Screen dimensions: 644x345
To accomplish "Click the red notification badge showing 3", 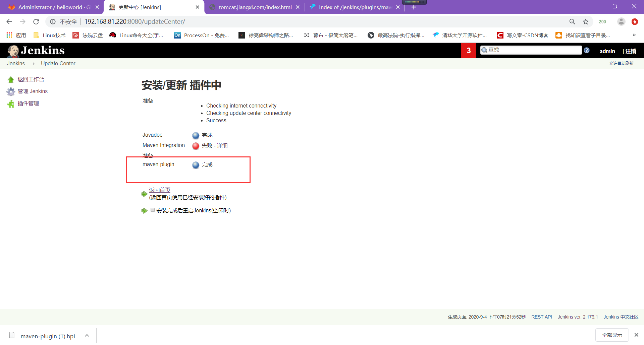I will [468, 51].
